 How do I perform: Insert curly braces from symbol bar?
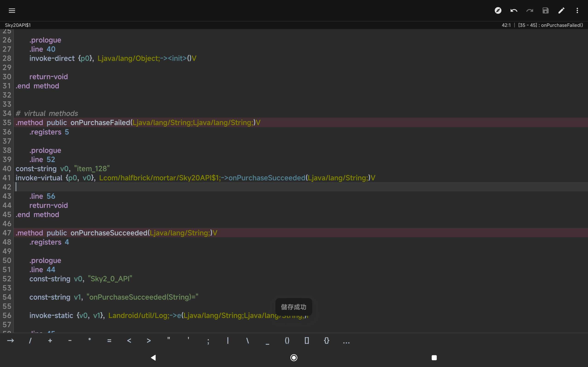[327, 341]
